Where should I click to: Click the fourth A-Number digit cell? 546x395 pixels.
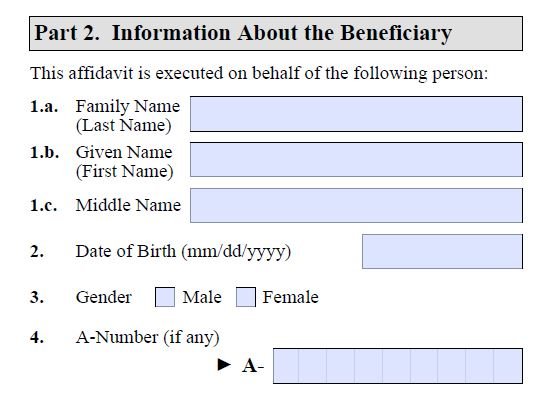pos(368,366)
